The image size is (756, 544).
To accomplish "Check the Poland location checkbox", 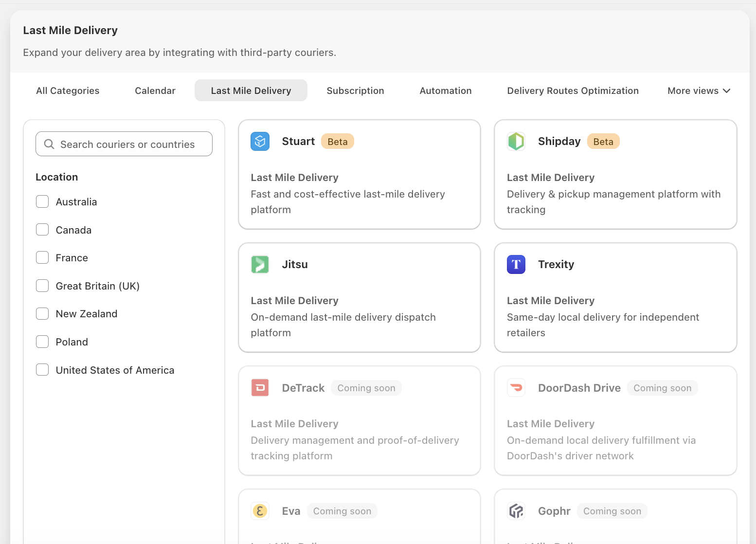I will coord(42,342).
